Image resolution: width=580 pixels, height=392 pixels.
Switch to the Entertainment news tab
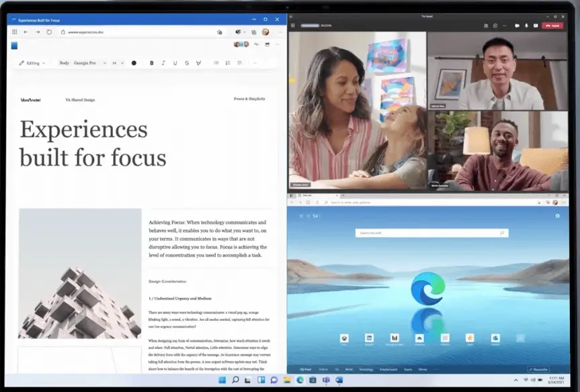(x=388, y=369)
